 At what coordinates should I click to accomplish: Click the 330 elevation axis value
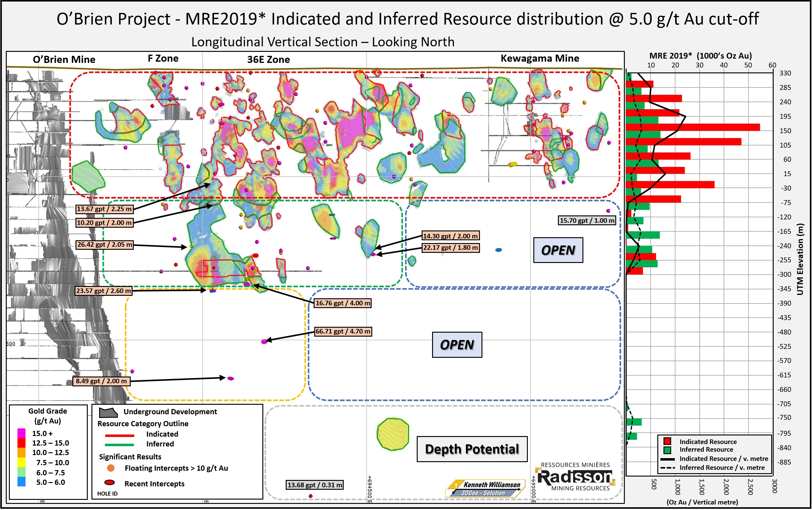[785, 73]
